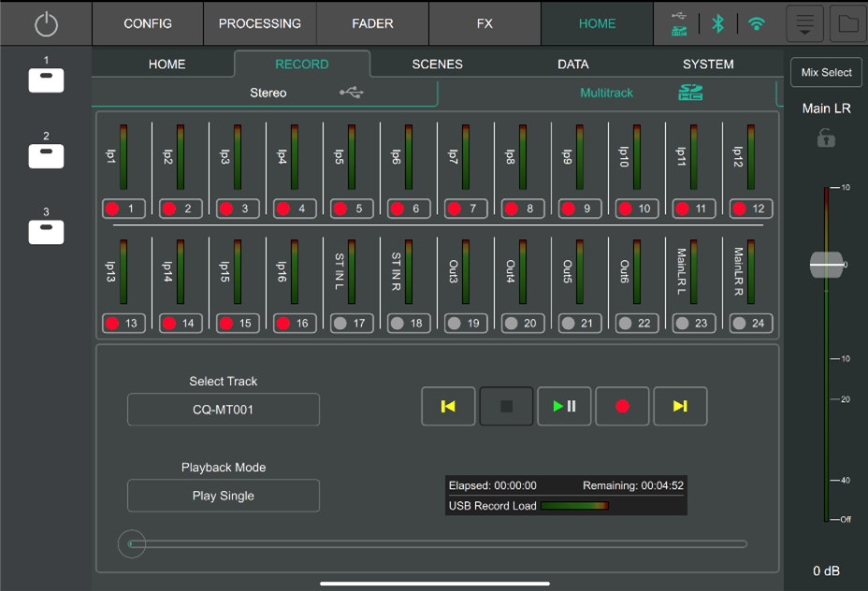This screenshot has height=591, width=868.
Task: Select Stereo USB recording mode
Action: 265,93
